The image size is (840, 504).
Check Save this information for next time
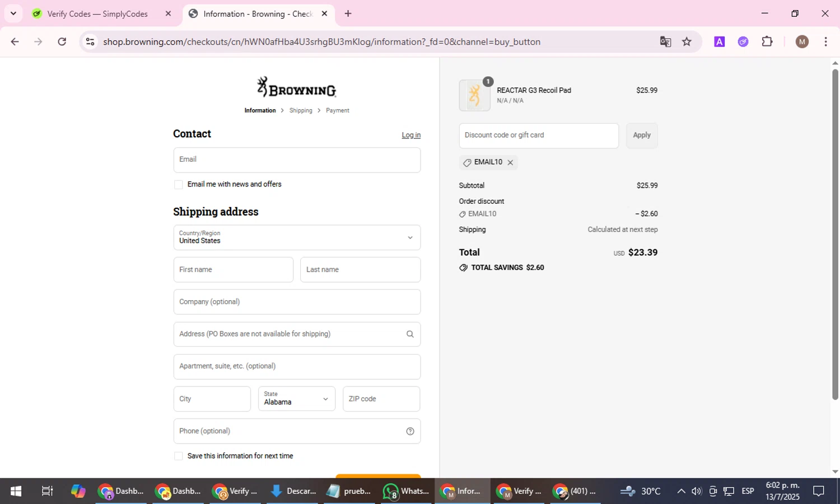178,456
